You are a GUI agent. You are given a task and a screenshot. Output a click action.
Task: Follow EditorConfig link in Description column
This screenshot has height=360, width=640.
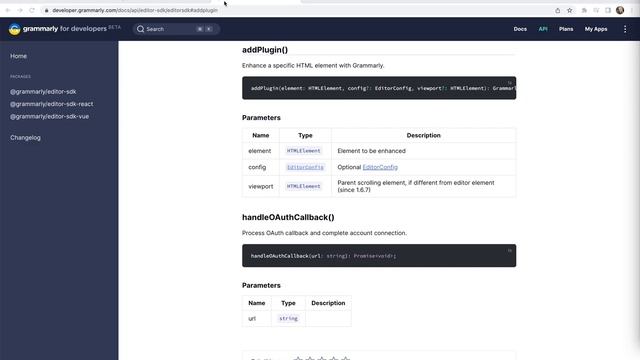380,167
